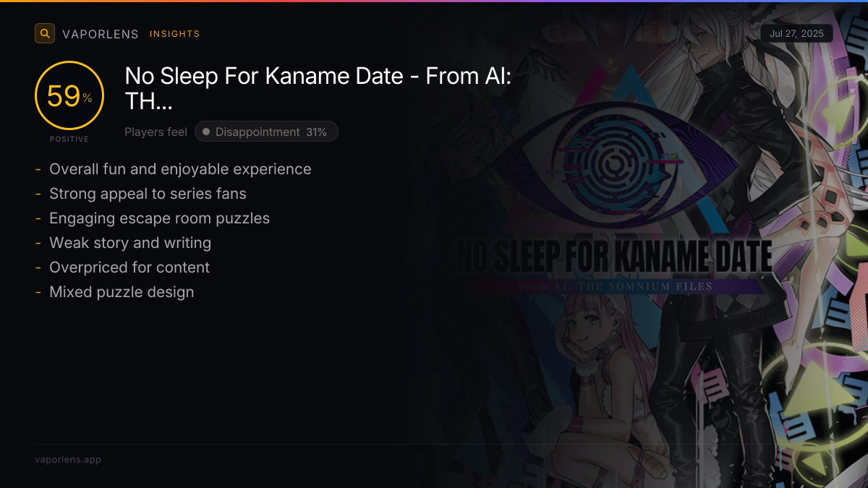Viewport: 868px width, 488px height.
Task: Select "Weak story and writing" insight
Action: click(x=130, y=243)
